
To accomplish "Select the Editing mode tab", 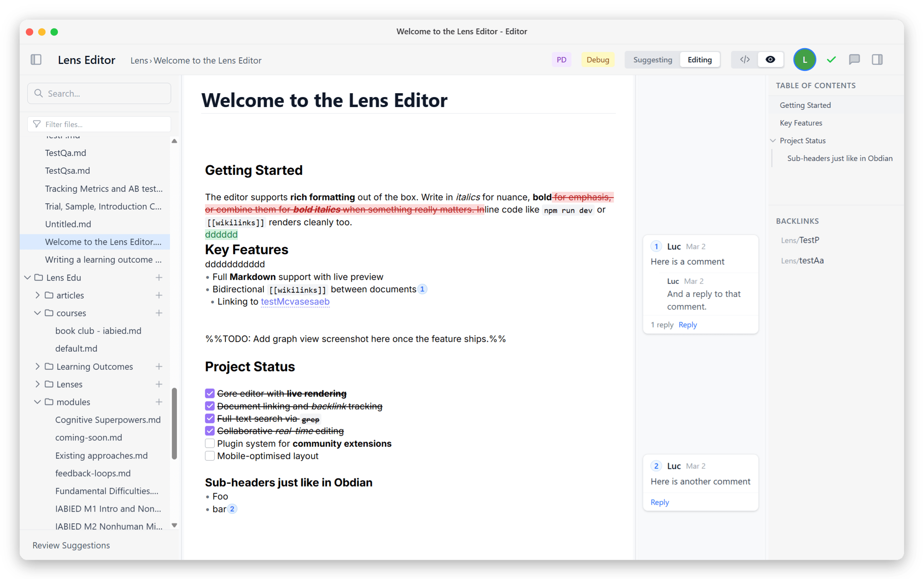I will (699, 60).
